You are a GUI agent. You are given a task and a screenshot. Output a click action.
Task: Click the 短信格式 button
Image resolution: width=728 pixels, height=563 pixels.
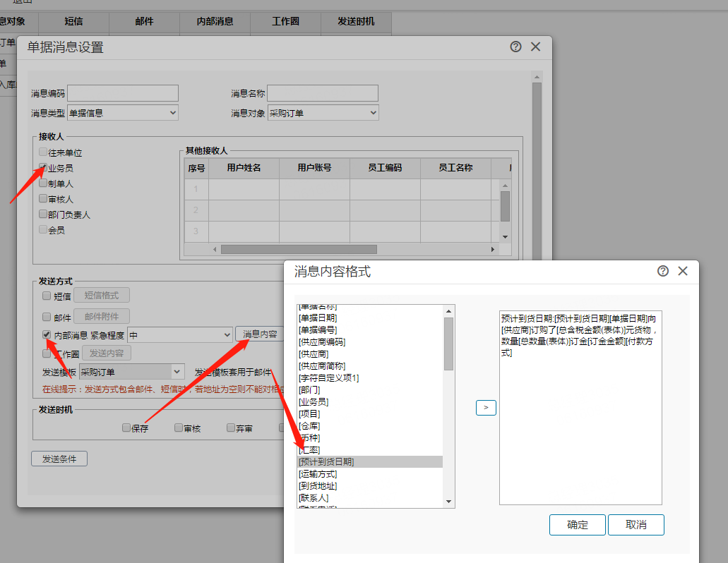point(102,296)
